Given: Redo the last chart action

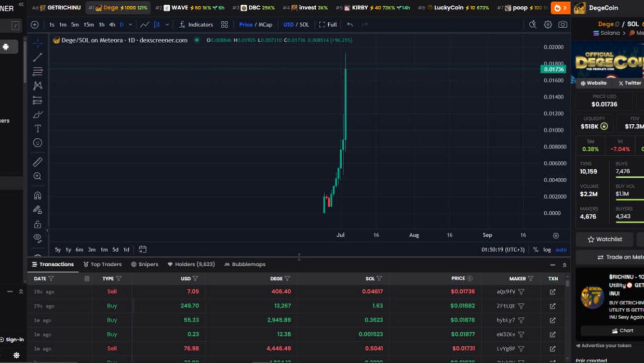Looking at the screenshot, I should coord(365,24).
